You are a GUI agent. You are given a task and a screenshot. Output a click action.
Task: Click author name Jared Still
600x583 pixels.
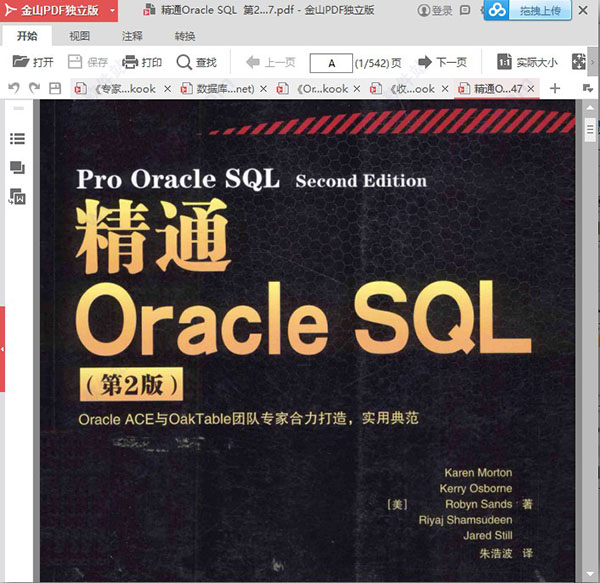[x=488, y=536]
